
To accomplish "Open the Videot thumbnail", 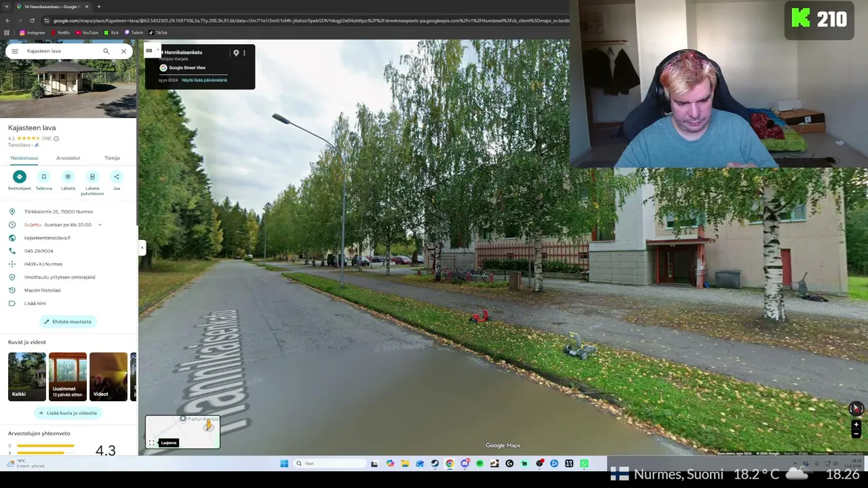I will [x=108, y=377].
